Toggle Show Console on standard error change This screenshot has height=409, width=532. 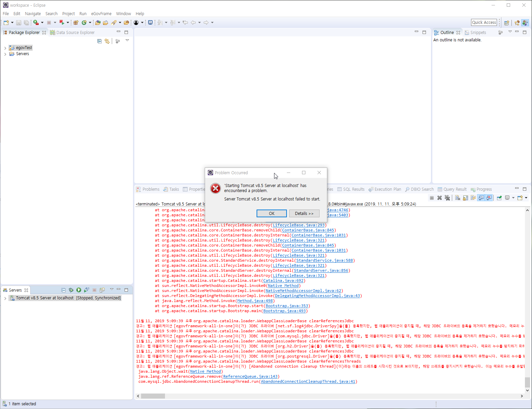(x=489, y=198)
